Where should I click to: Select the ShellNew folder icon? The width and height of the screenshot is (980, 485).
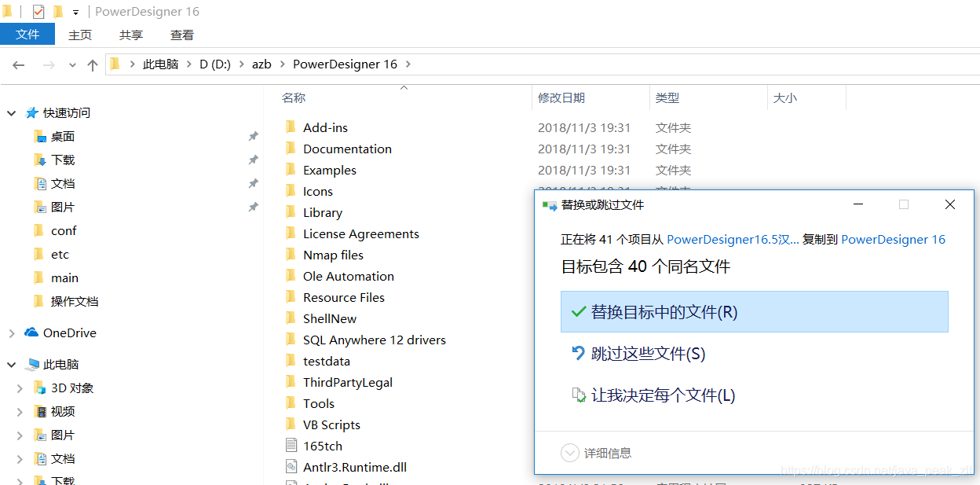(291, 318)
